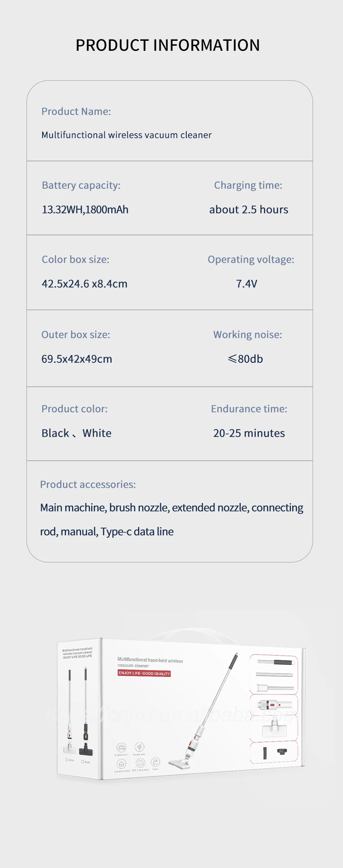Click the car icon on the box
Viewport: 343px width, 868px height.
click(122, 747)
